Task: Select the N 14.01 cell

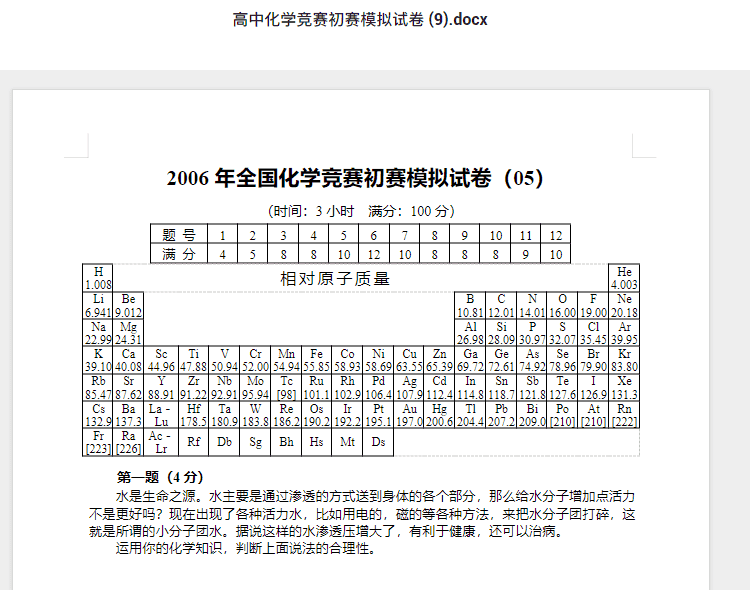Action: pyautogui.click(x=532, y=306)
